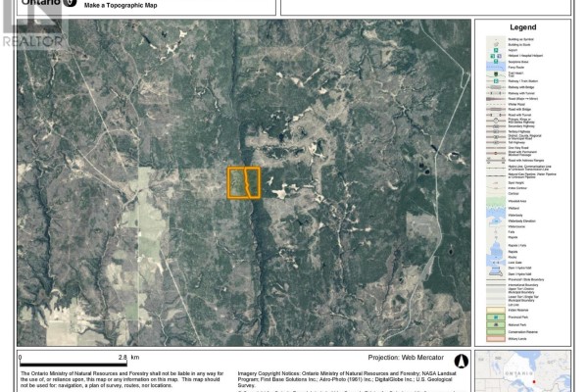Click the Waterbody Elevation legend symbol
Screen dimensions: 588x392
496,220
